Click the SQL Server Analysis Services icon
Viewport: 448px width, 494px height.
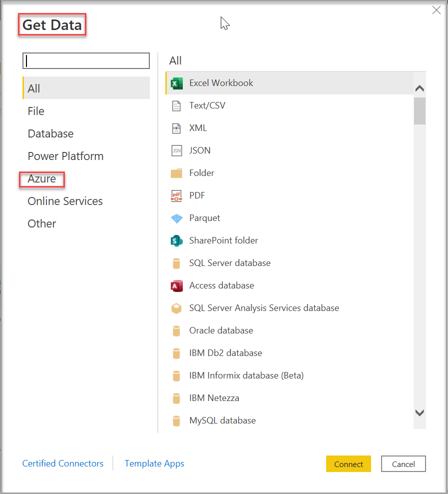pos(176,308)
